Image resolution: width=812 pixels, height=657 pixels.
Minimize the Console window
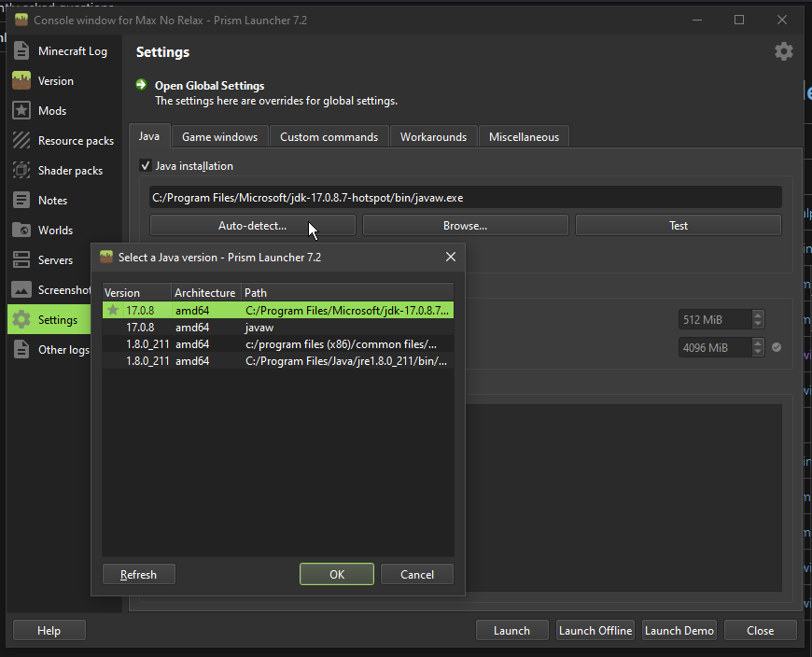pyautogui.click(x=697, y=20)
